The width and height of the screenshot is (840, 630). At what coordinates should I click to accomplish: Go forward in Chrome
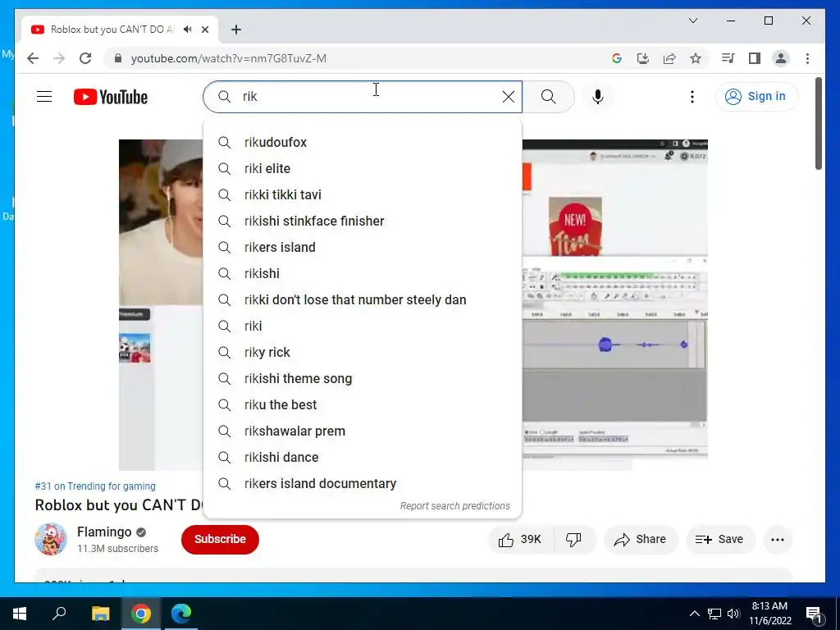(x=59, y=58)
